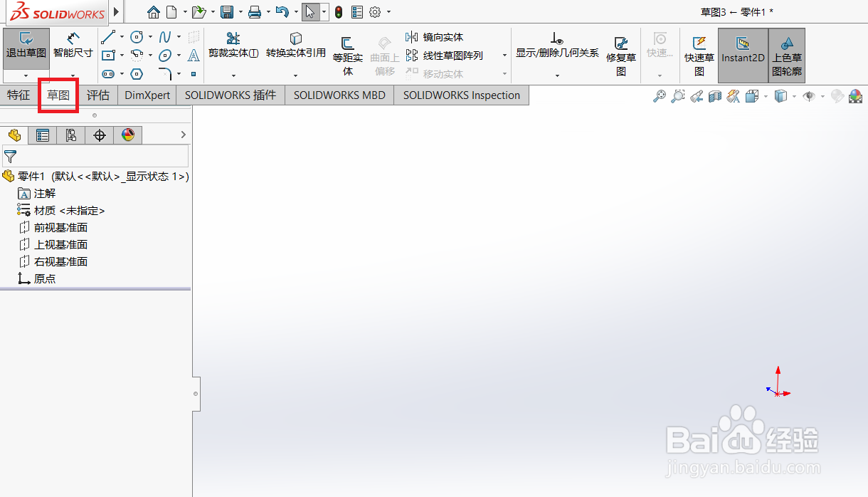The width and height of the screenshot is (868, 497).
Task: Click Trim Entities (剪裁实体)
Action: pyautogui.click(x=233, y=46)
